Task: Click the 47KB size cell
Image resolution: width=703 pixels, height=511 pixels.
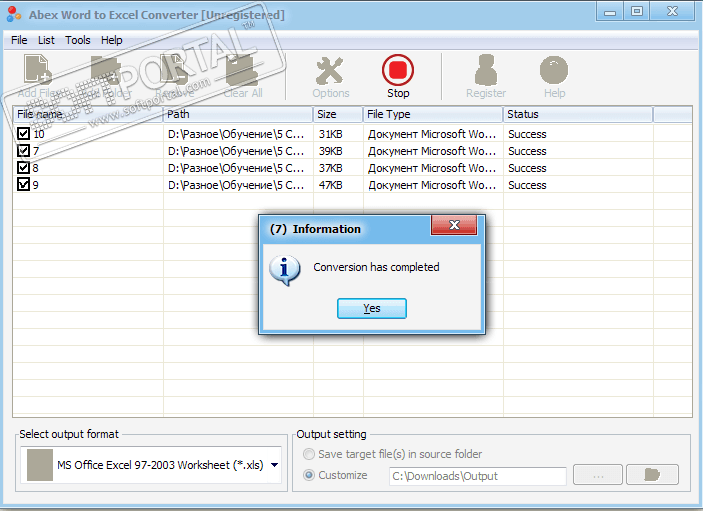Action: pos(330,185)
